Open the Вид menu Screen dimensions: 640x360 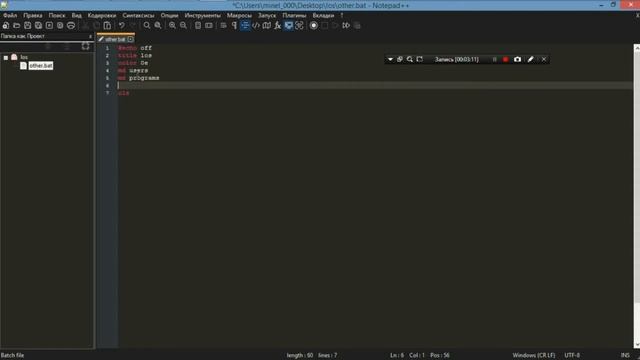click(77, 16)
